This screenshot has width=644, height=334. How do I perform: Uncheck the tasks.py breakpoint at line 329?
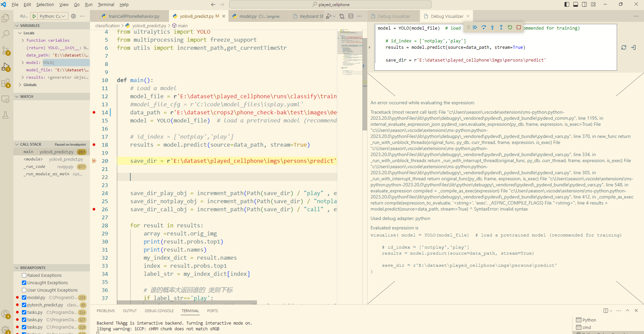(24, 327)
